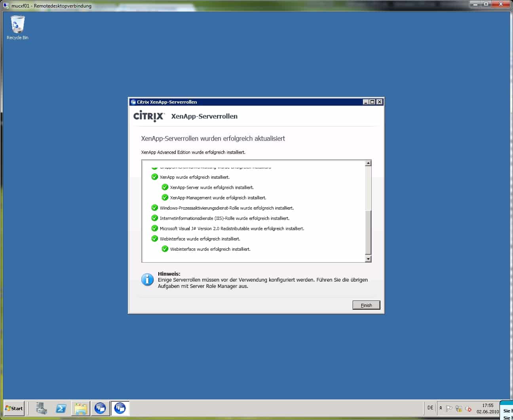Image resolution: width=513 pixels, height=420 pixels.
Task: Minimize the Citrix XenApp-Serverrollen dialog
Action: click(366, 102)
